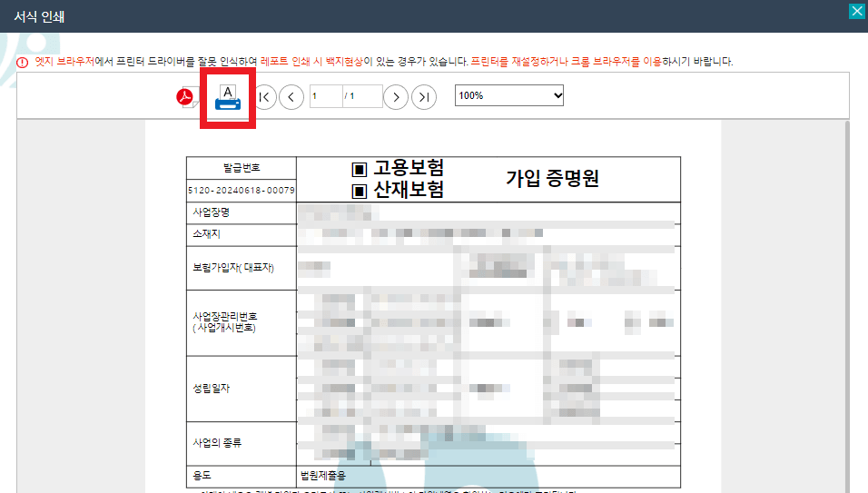This screenshot has width=868, height=493.
Task: Click the 고용보험 checked box
Action: (x=360, y=169)
